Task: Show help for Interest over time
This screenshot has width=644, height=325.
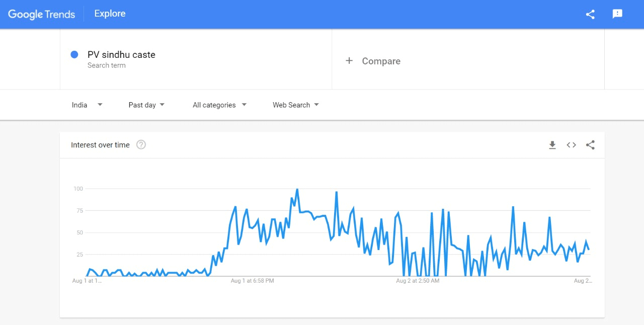Action: pos(141,145)
